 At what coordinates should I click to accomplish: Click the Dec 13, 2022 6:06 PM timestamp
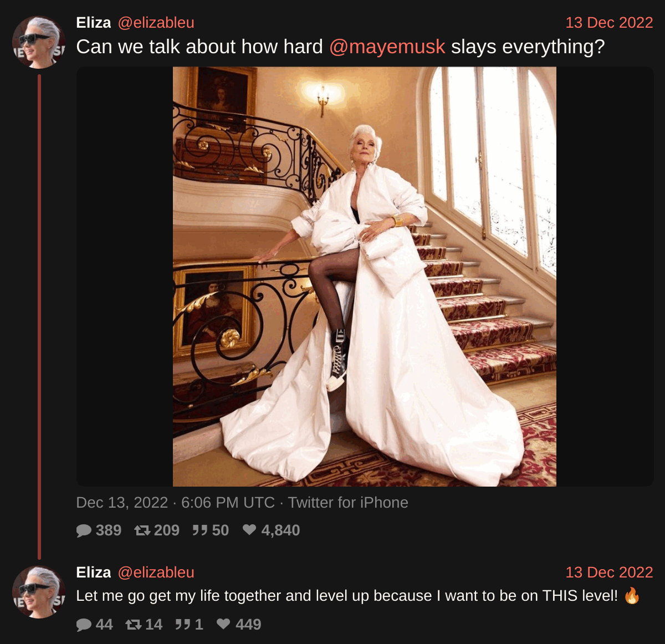[175, 503]
